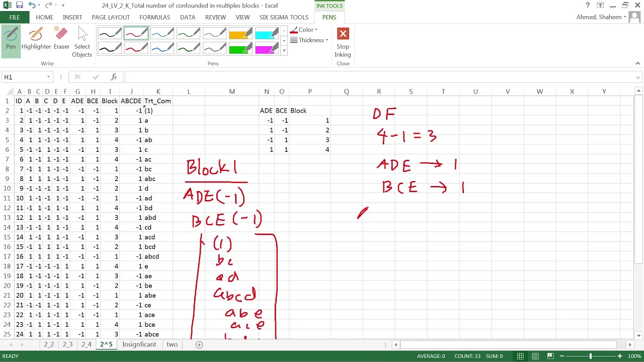
Task: Select column M header
Action: [232, 92]
